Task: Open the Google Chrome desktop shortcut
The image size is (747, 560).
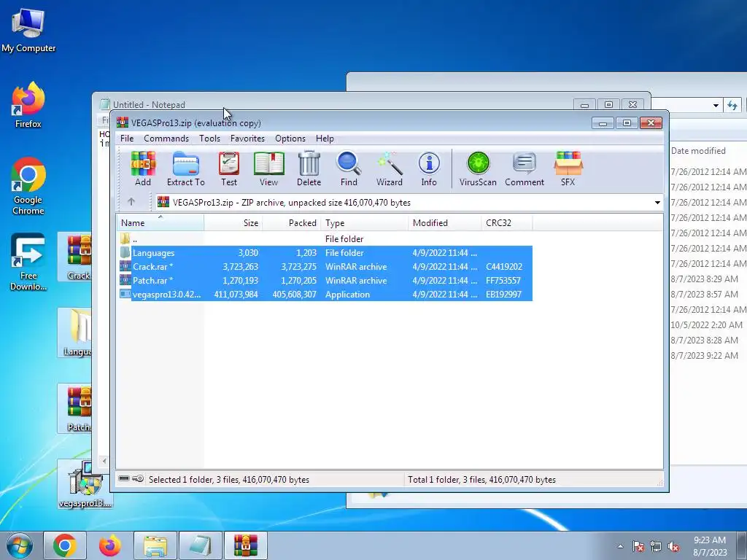Action: coord(28,186)
